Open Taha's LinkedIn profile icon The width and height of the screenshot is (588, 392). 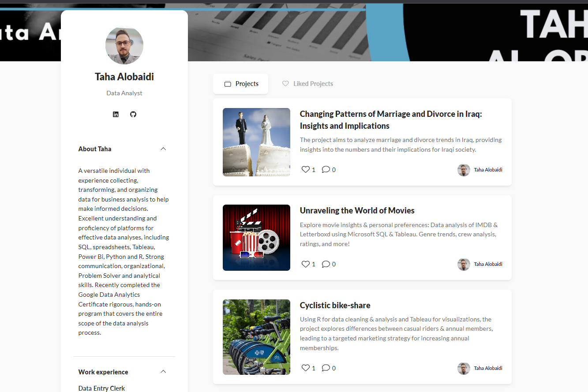116,114
